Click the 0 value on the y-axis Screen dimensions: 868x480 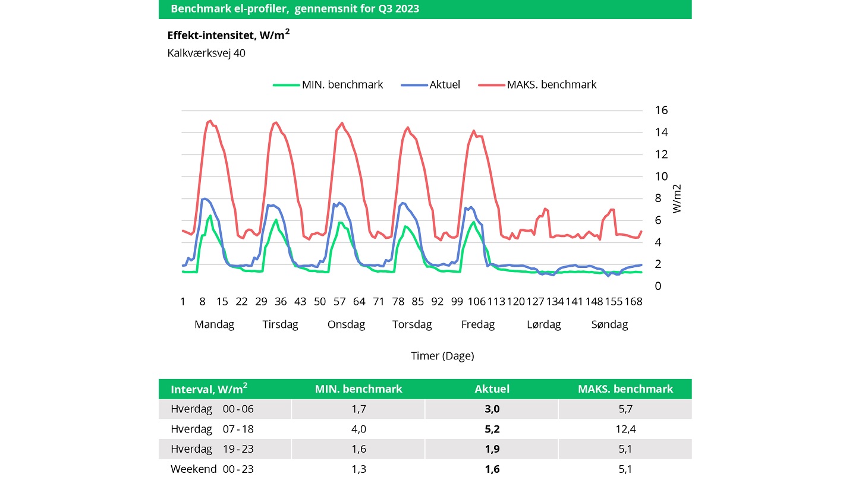coord(659,286)
